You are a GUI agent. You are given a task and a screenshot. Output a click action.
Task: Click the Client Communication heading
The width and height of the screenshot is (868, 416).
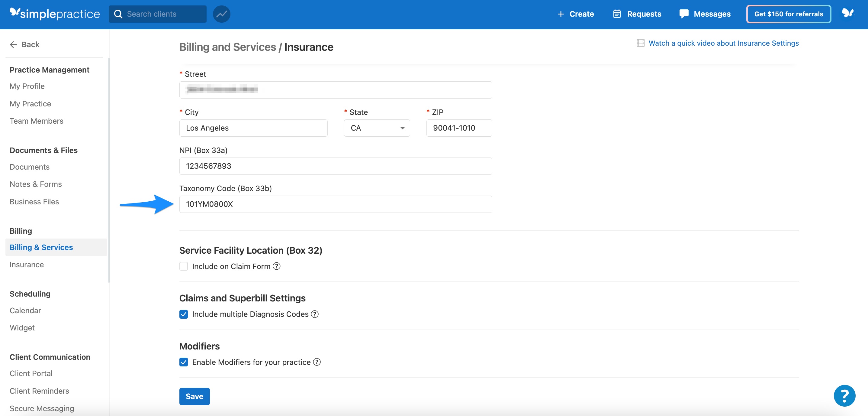[x=50, y=357]
